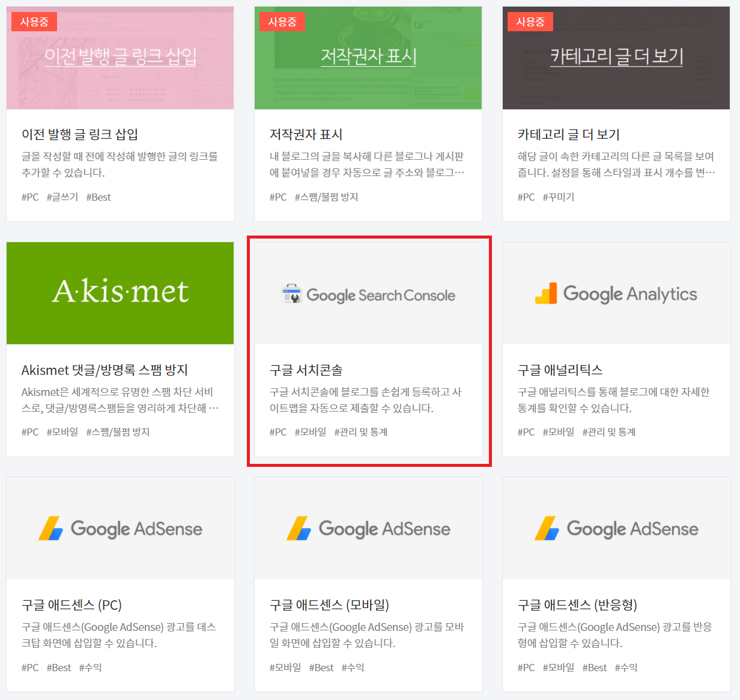Click the 애드센스 (PC) description about 데스크탑 화면
Viewport: 740px width, 700px height.
[x=119, y=635]
